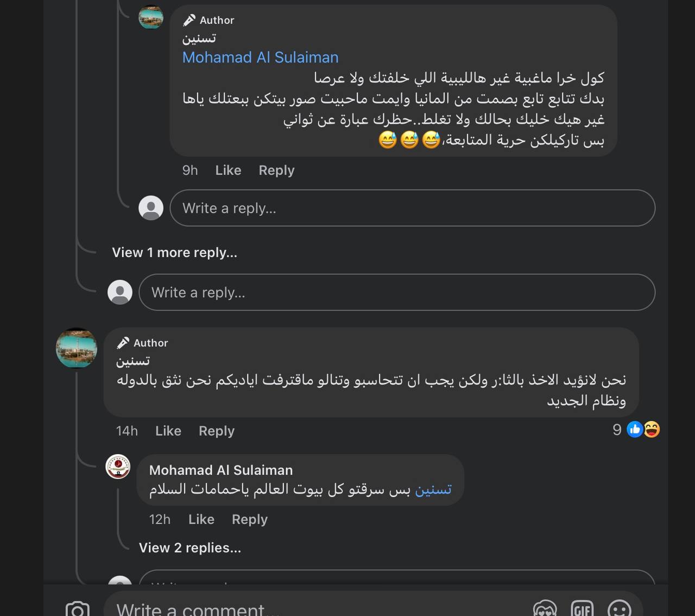Screen dimensions: 695x616
Task: Click the blue thumbs-up reaction icon
Action: tap(634, 430)
